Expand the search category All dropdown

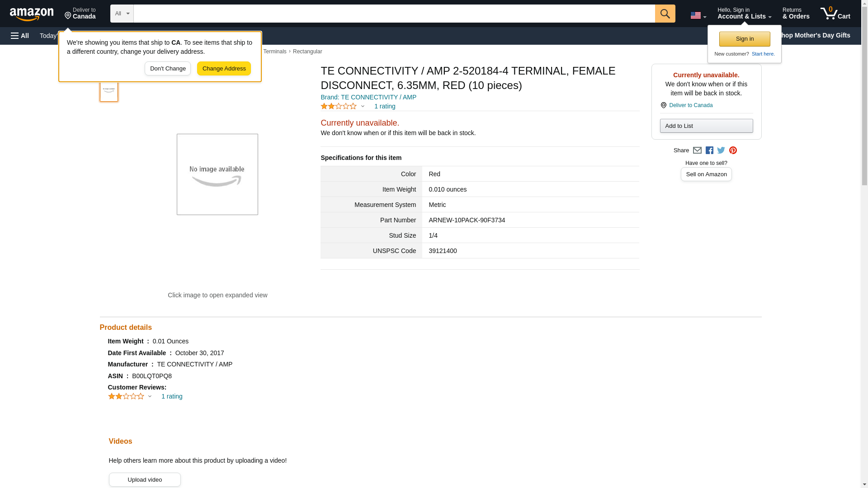(122, 14)
